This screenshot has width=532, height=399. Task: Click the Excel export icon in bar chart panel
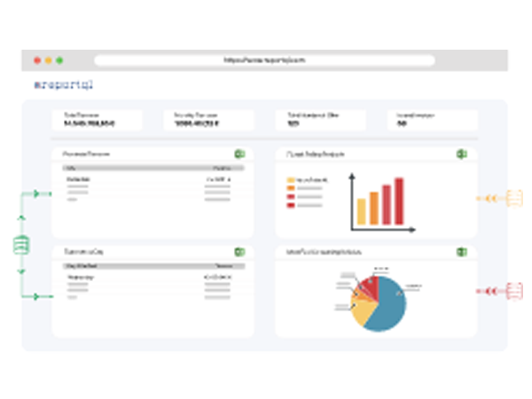click(x=461, y=154)
